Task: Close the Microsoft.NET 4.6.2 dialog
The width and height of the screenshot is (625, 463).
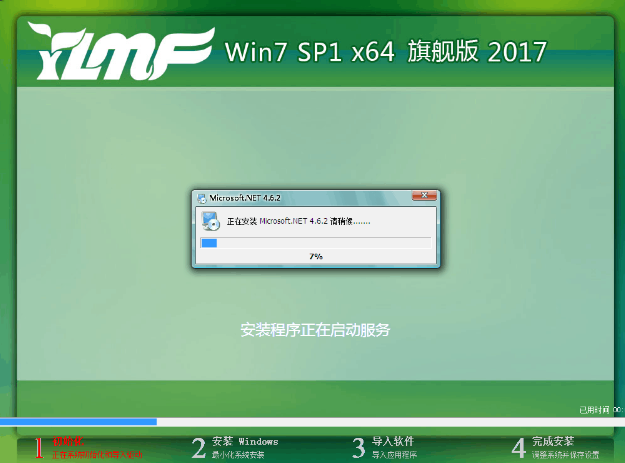Action: 423,197
